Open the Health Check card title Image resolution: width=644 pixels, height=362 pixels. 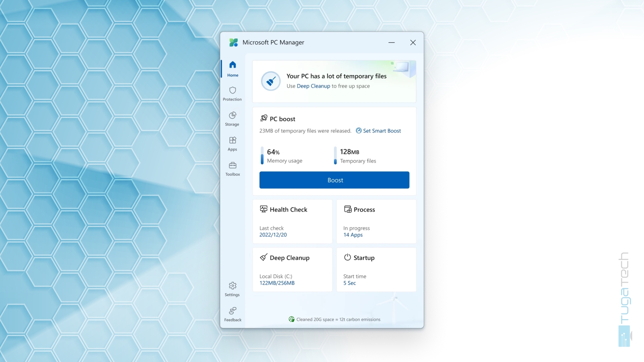click(288, 209)
